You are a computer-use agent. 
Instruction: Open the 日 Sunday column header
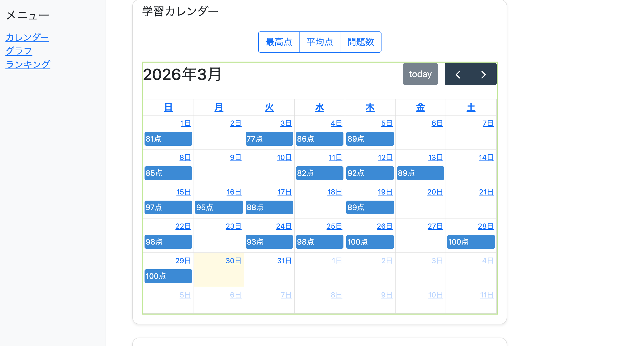[x=168, y=107]
